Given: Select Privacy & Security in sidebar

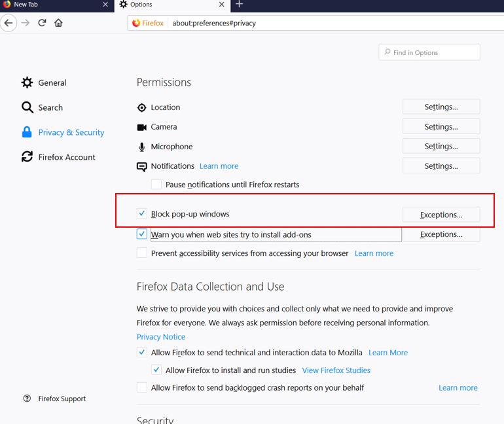Looking at the screenshot, I should tap(71, 132).
